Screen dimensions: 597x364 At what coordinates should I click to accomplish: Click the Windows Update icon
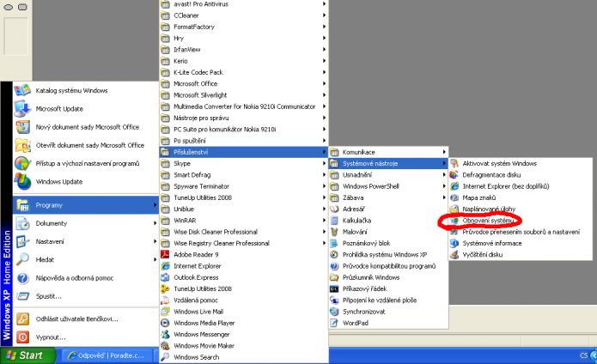pos(22,181)
